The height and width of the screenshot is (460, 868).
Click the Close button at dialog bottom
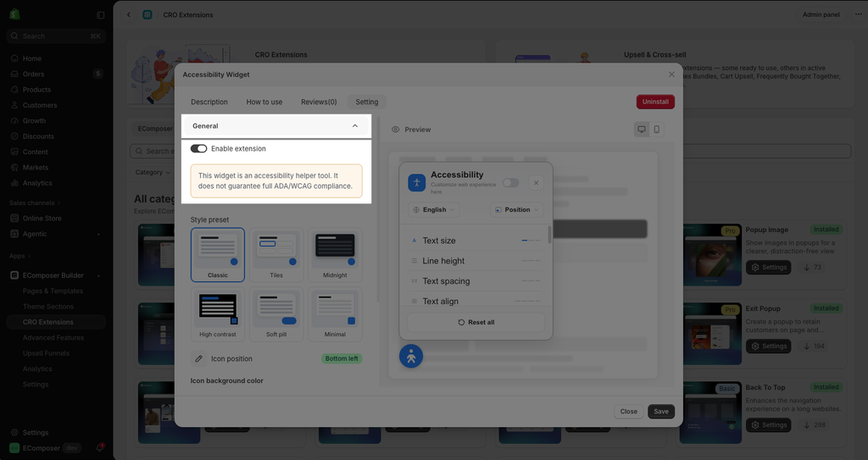point(628,411)
